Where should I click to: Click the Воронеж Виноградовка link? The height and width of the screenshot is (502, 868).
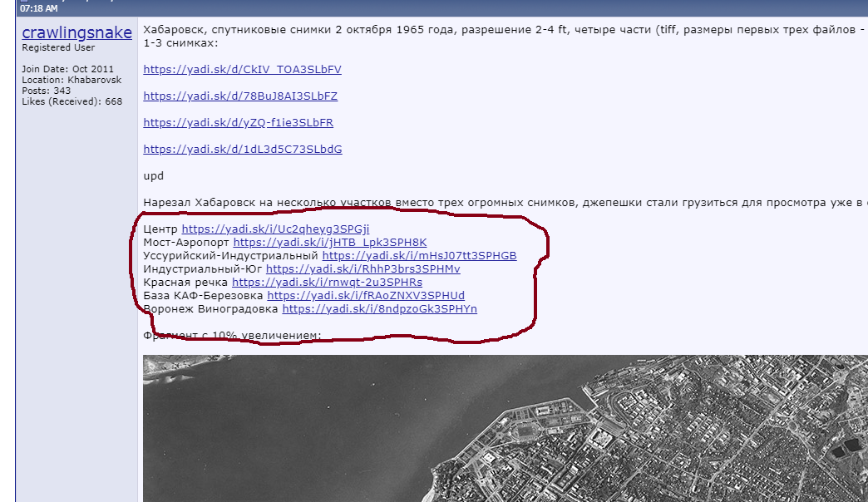(379, 309)
